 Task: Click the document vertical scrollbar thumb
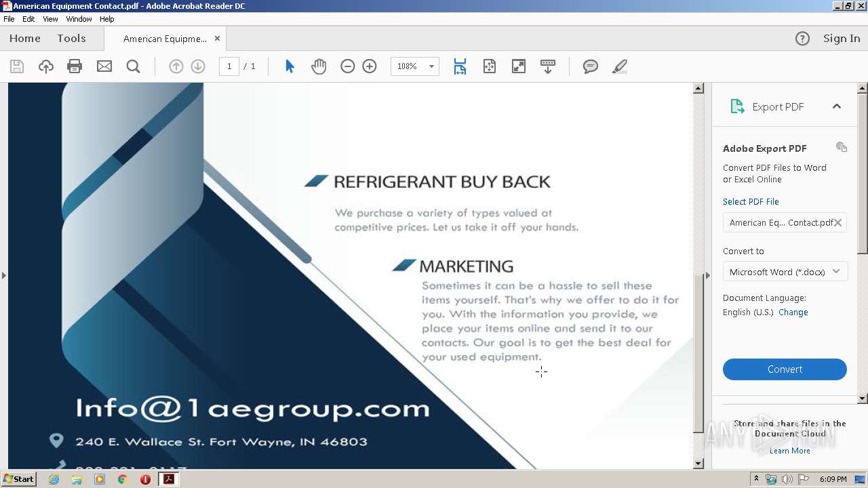tap(698, 353)
